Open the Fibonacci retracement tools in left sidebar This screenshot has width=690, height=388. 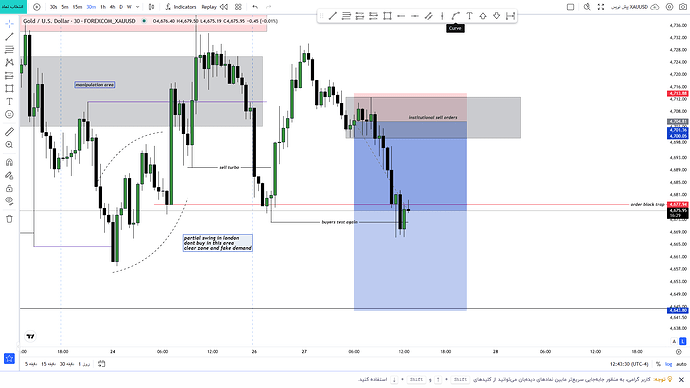click(x=9, y=50)
